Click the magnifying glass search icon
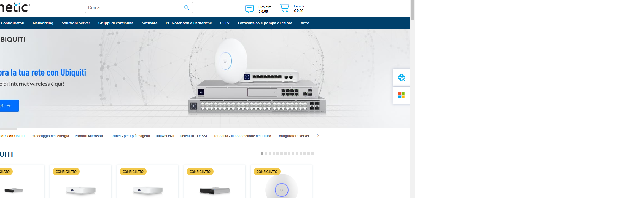The height and width of the screenshot is (198, 644). [x=187, y=8]
